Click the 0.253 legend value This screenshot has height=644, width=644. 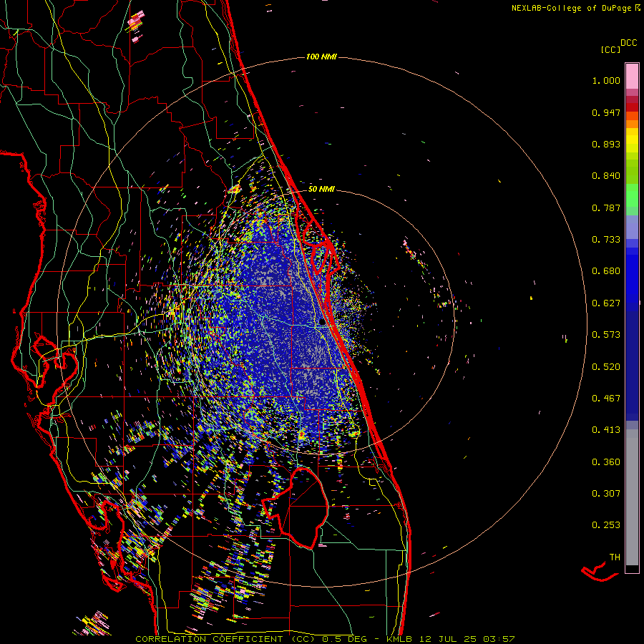(x=606, y=525)
